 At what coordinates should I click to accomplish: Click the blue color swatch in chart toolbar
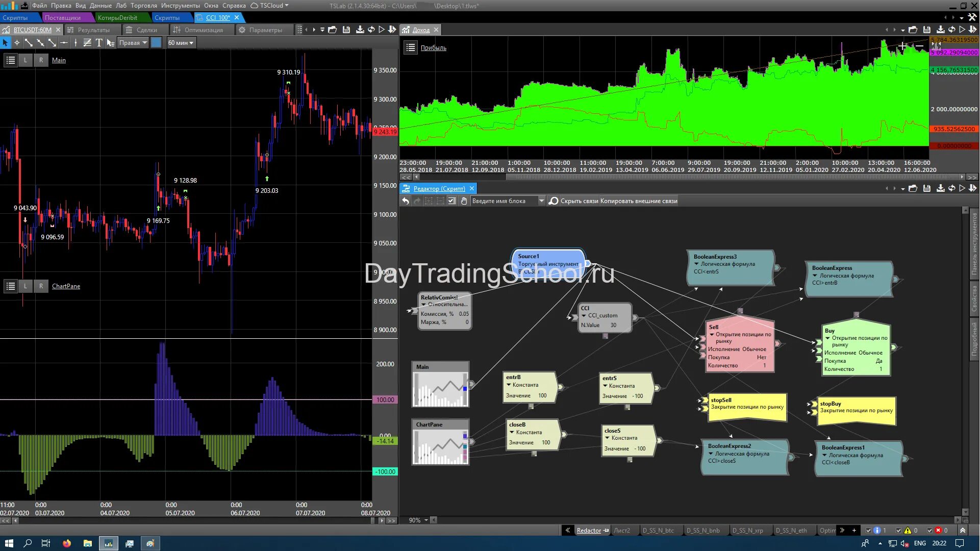click(x=157, y=43)
